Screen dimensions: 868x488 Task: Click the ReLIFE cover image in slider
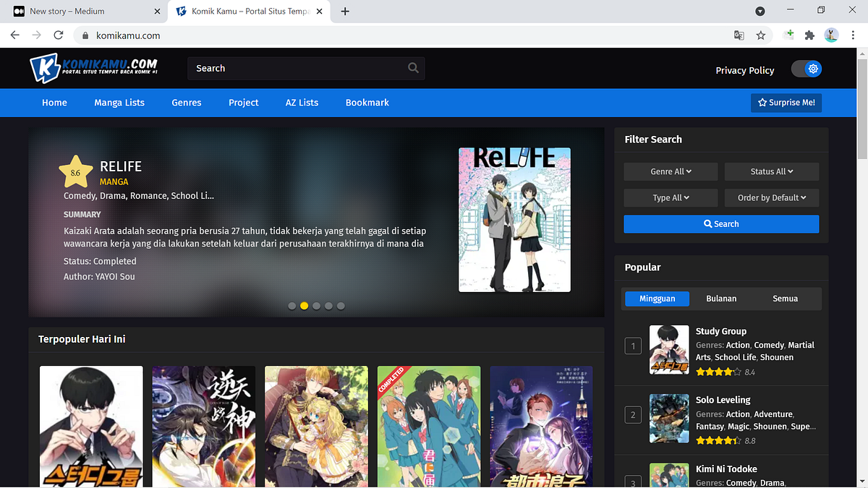(514, 220)
